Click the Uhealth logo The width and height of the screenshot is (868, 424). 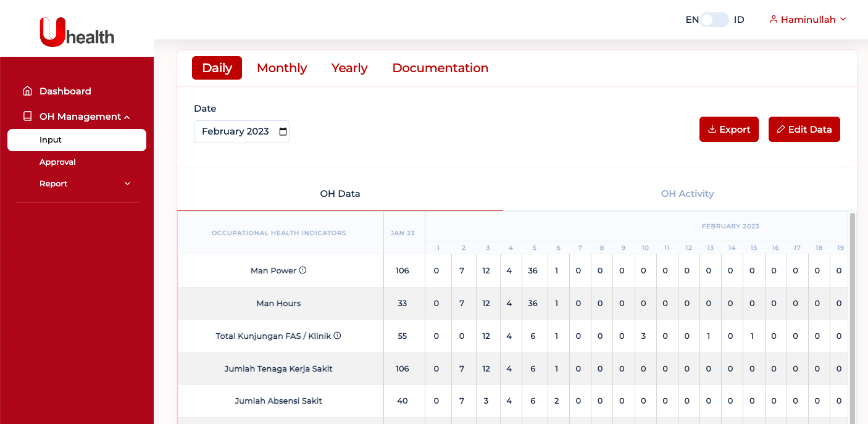pyautogui.click(x=77, y=31)
